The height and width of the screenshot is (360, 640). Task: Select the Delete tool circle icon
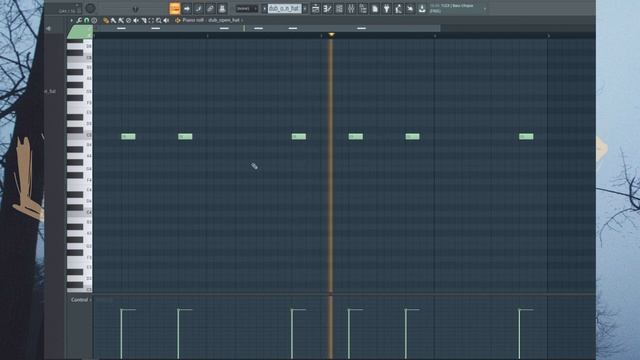tap(129, 20)
